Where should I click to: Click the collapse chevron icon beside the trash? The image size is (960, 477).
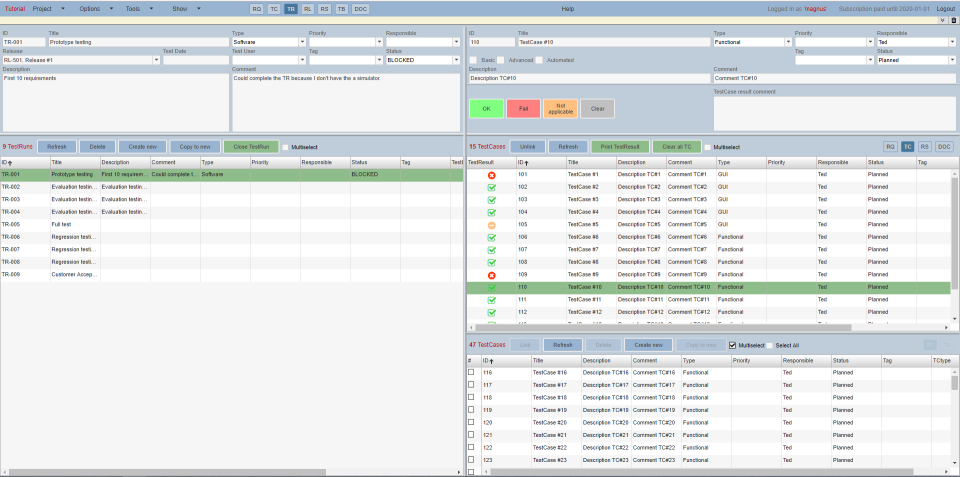[943, 20]
